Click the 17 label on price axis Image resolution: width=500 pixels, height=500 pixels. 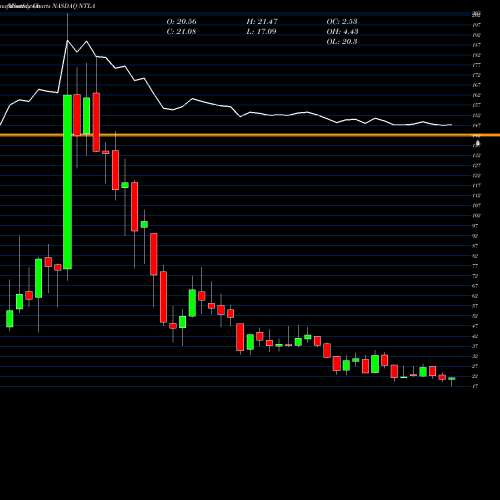(x=476, y=386)
